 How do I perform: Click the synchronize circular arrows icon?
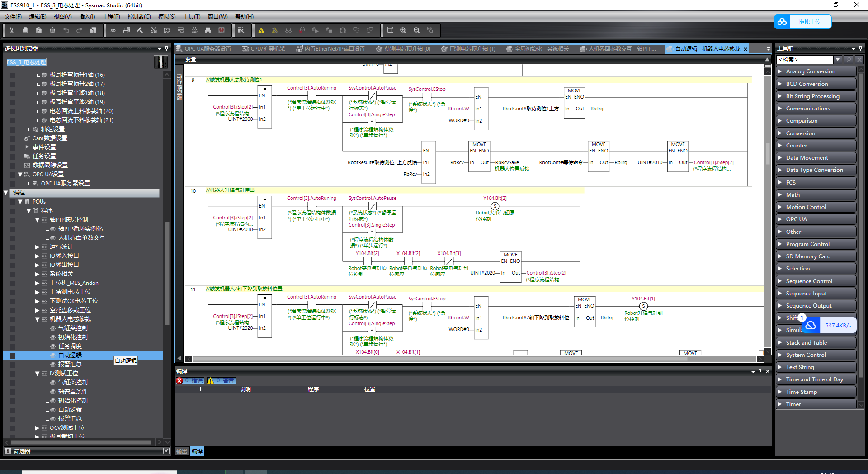click(343, 30)
